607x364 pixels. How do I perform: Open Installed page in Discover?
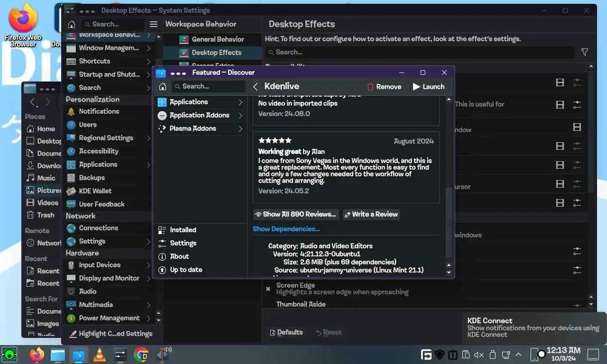click(200, 230)
